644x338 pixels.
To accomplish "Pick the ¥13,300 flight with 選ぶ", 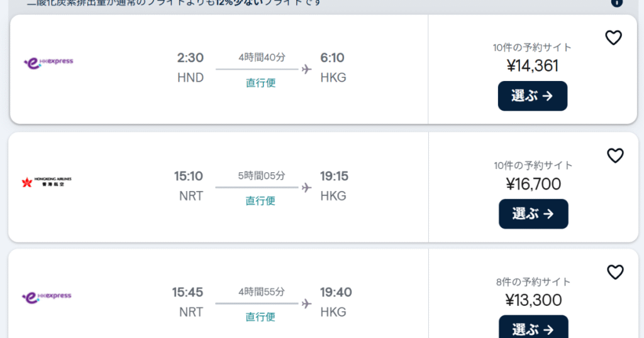I will [x=533, y=327].
